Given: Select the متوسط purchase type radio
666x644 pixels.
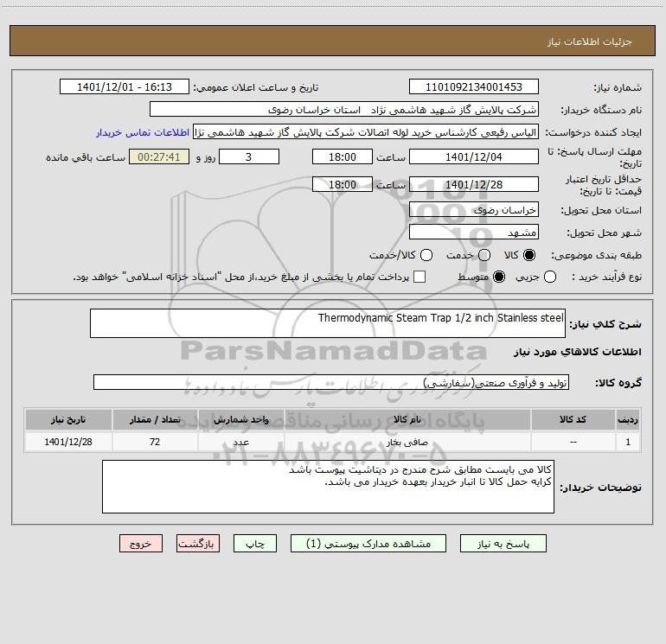Looking at the screenshot, I should [x=499, y=277].
